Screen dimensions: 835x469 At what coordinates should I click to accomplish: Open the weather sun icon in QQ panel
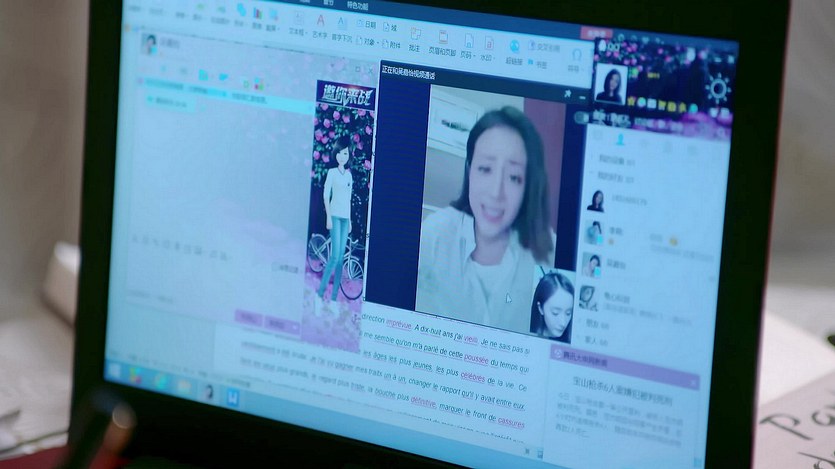point(716,90)
